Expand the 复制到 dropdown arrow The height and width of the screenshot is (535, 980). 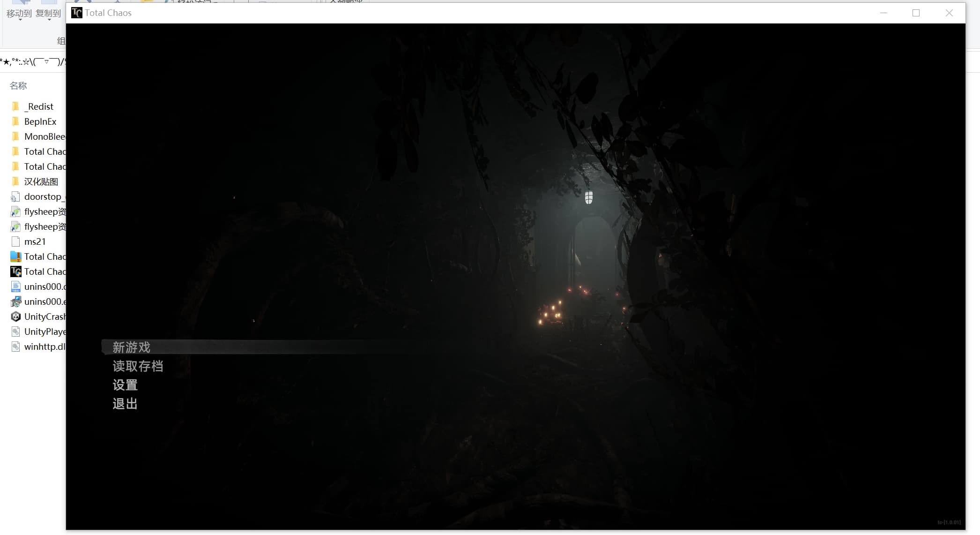coord(49,20)
